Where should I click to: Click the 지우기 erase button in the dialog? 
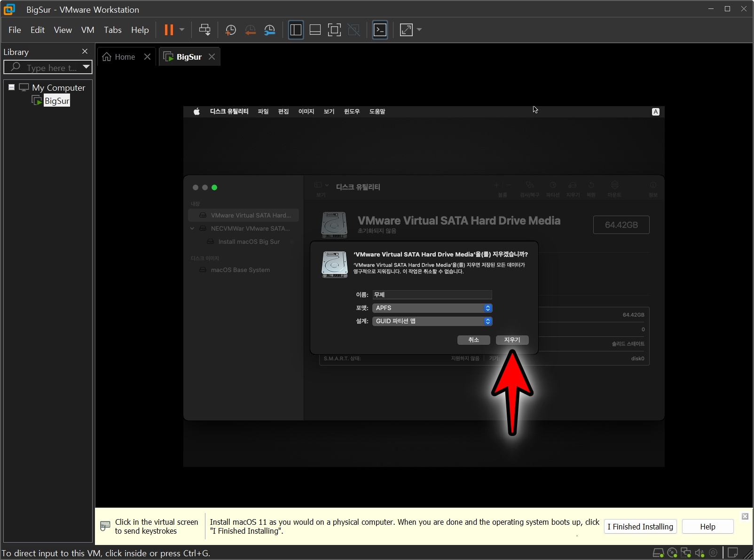point(512,340)
